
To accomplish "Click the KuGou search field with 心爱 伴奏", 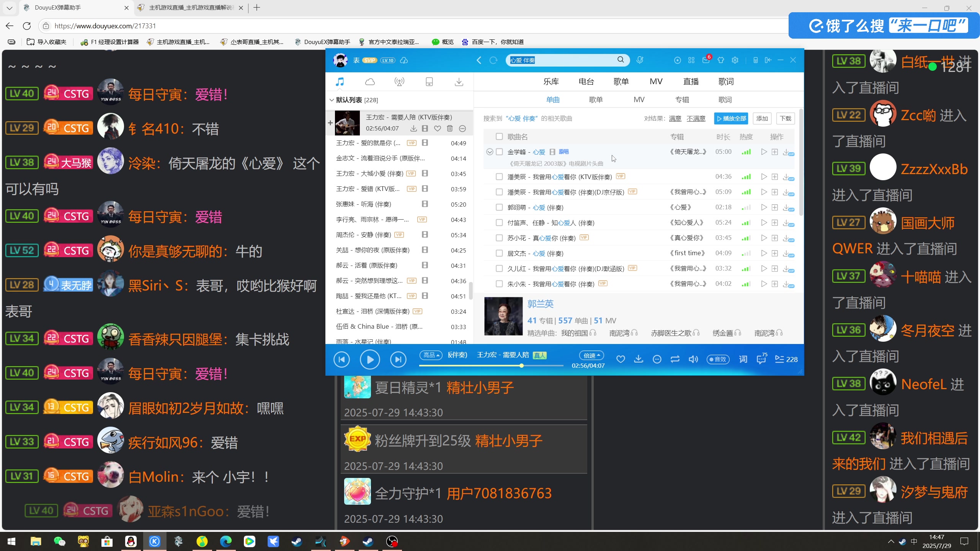I will pos(561,60).
